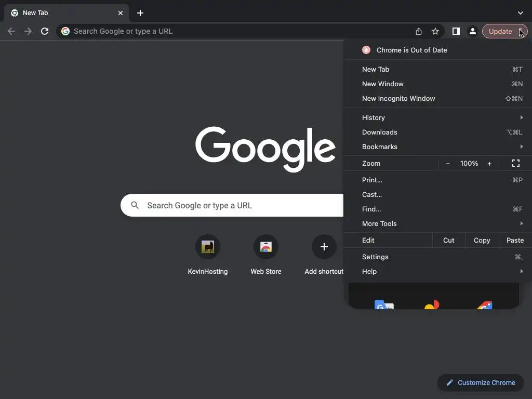
Task: Expand the Help submenu
Action: pos(437,271)
